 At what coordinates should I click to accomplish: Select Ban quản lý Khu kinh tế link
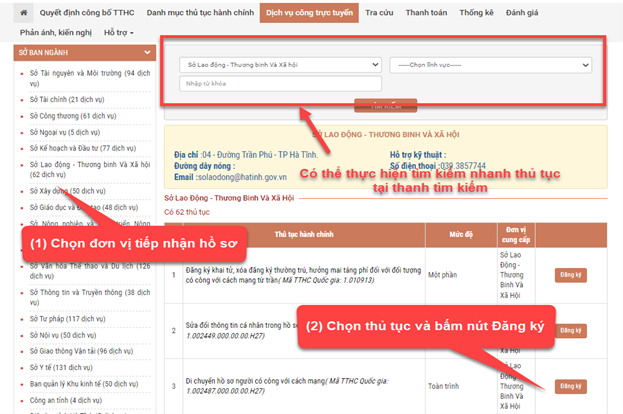click(x=84, y=384)
